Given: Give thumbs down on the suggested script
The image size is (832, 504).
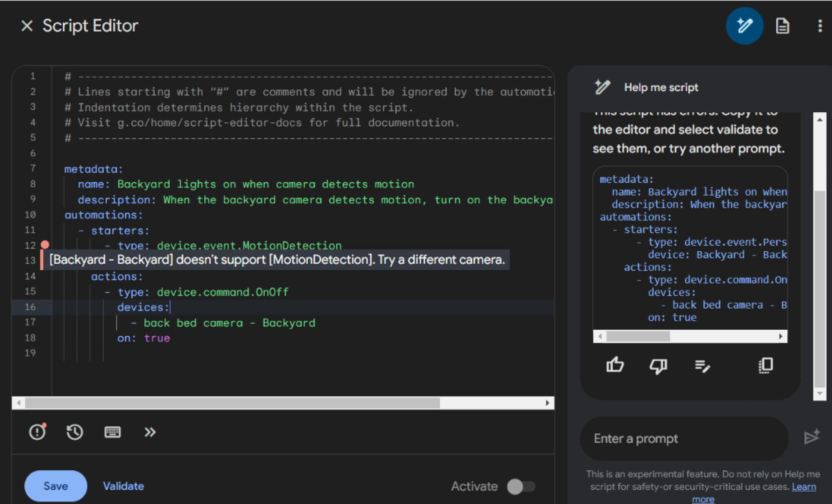Looking at the screenshot, I should 658,366.
